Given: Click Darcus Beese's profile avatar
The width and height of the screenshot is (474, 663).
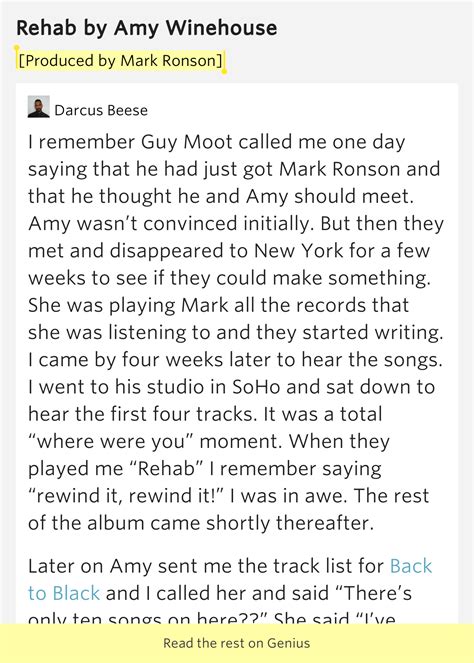Looking at the screenshot, I should tap(38, 107).
